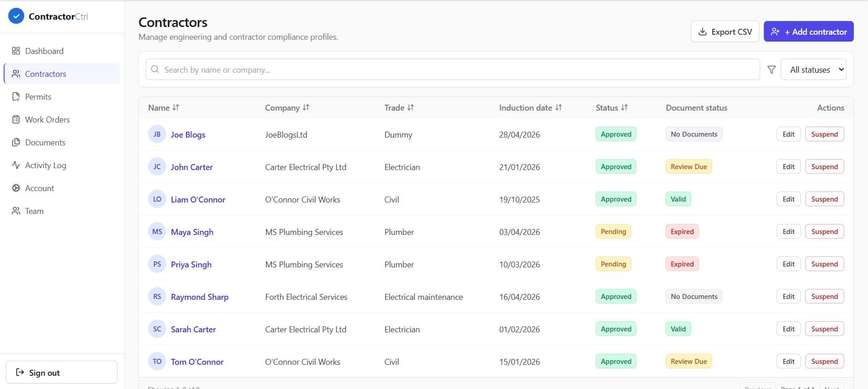Click the SC avatar for Sarah Carter

[157, 329]
